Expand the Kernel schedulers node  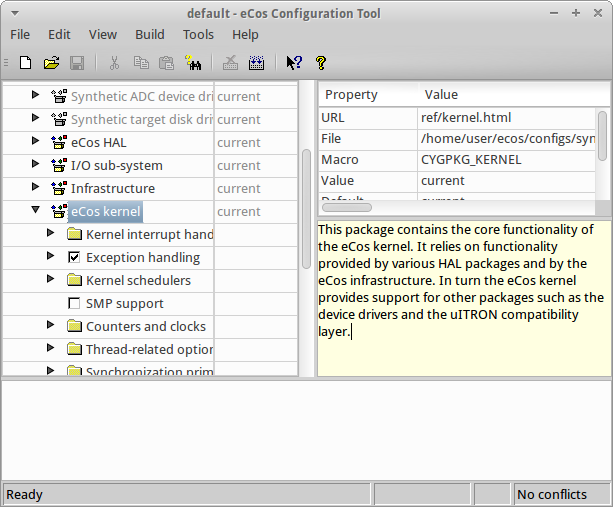50,279
